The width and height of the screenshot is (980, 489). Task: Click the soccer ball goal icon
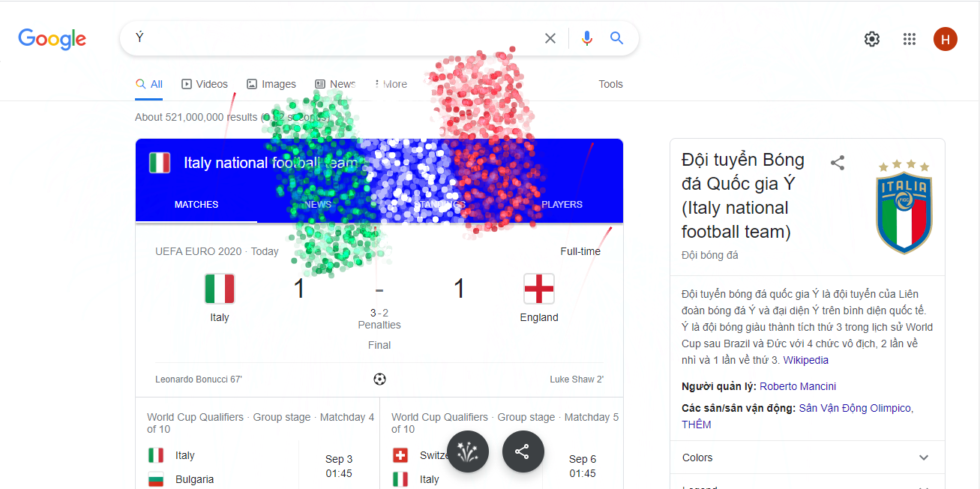(x=379, y=379)
